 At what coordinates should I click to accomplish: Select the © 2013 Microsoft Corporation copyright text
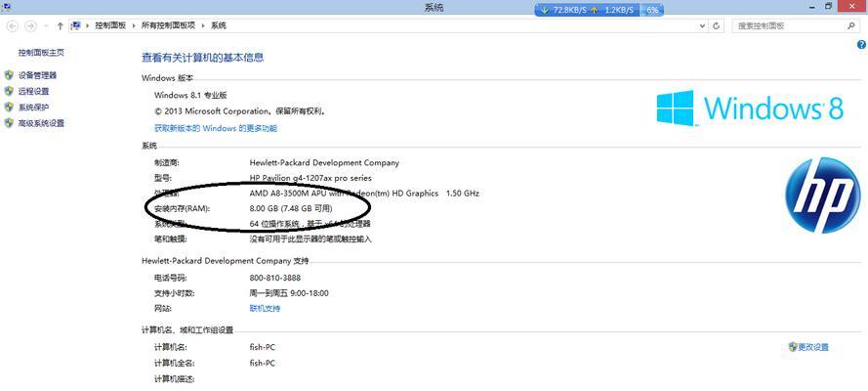tap(239, 111)
